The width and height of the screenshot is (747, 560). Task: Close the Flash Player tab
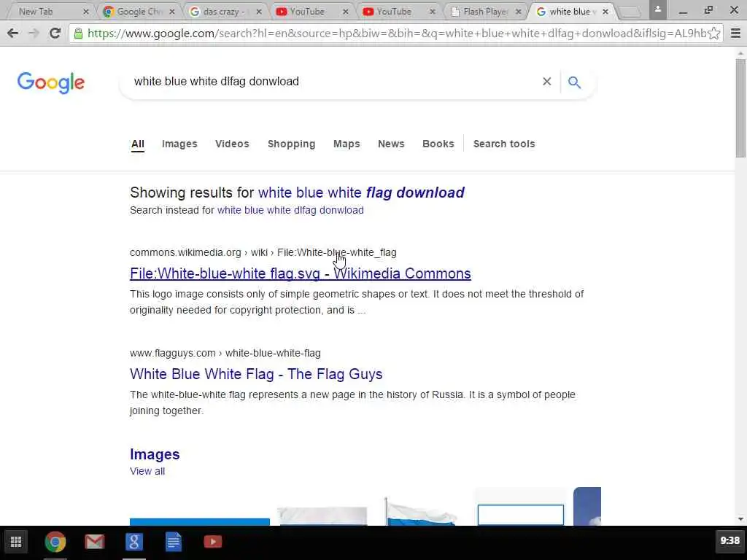(519, 12)
